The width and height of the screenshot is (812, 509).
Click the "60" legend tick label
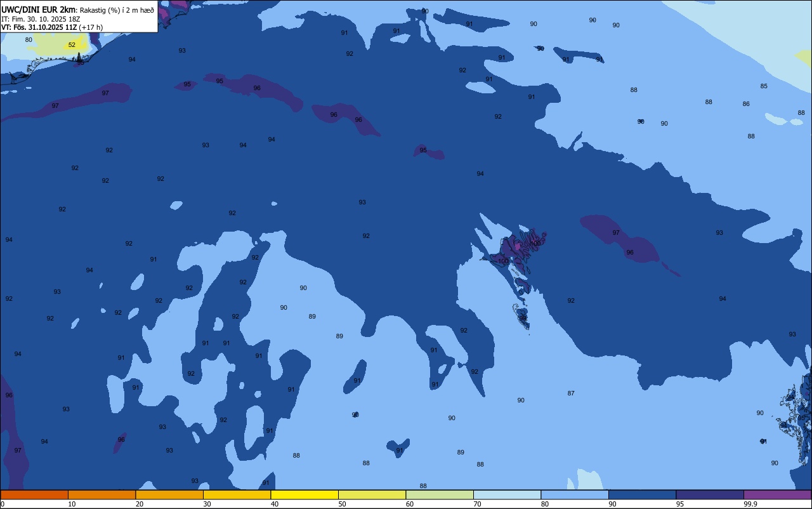point(410,504)
